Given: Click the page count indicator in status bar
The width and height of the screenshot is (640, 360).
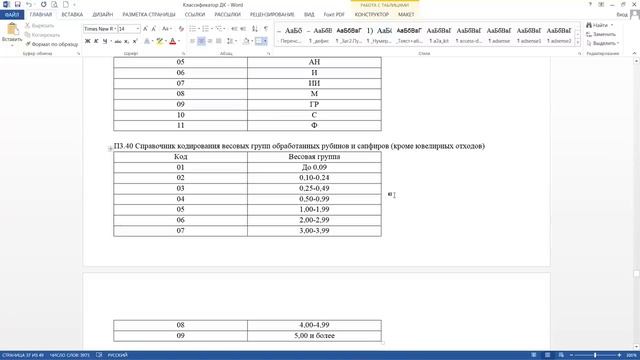Looking at the screenshot, I should click(x=23, y=355).
